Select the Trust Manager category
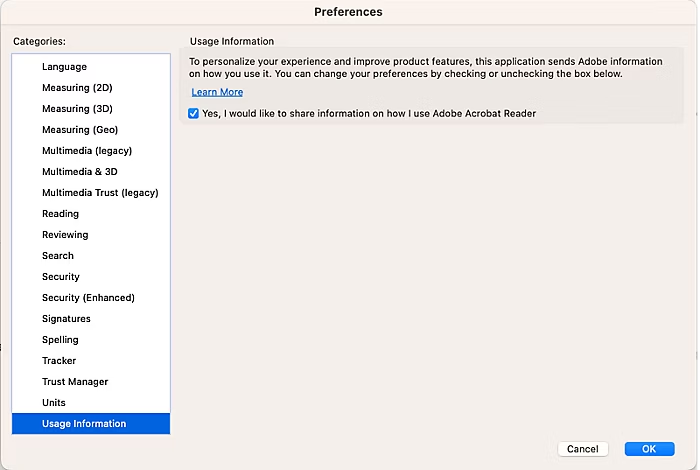Image resolution: width=700 pixels, height=470 pixels. coord(75,382)
